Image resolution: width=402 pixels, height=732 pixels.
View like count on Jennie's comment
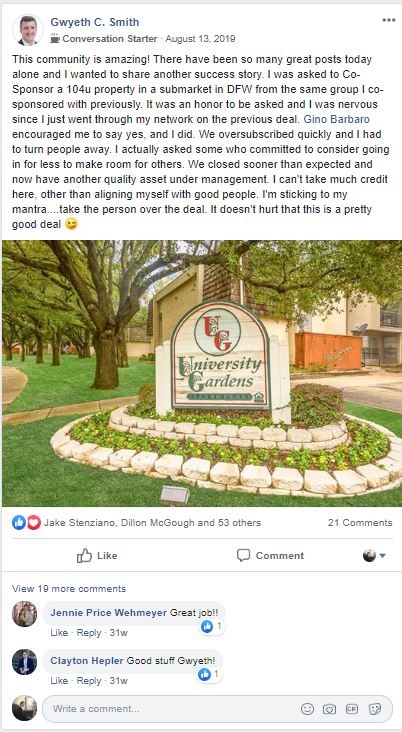(211, 626)
